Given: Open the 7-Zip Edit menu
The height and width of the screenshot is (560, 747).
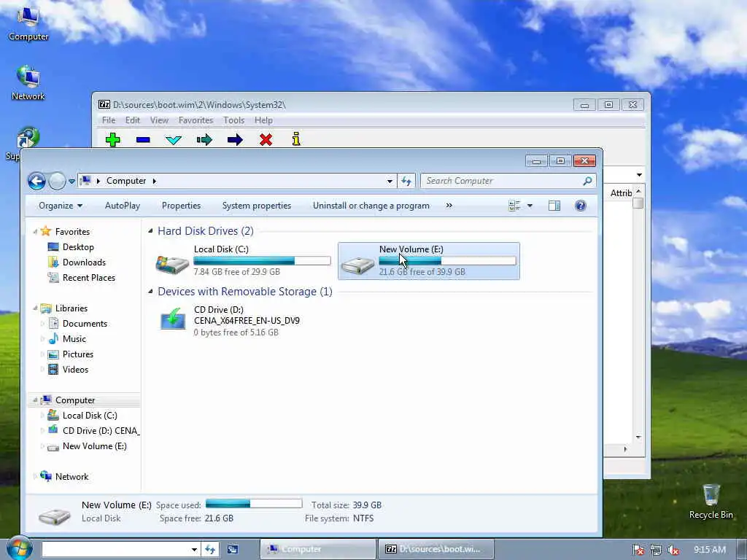Looking at the screenshot, I should tap(133, 120).
